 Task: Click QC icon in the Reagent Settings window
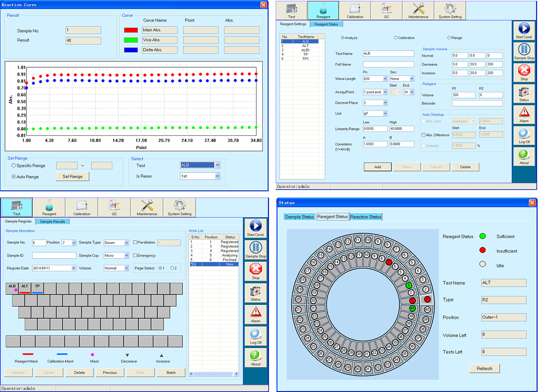386,10
